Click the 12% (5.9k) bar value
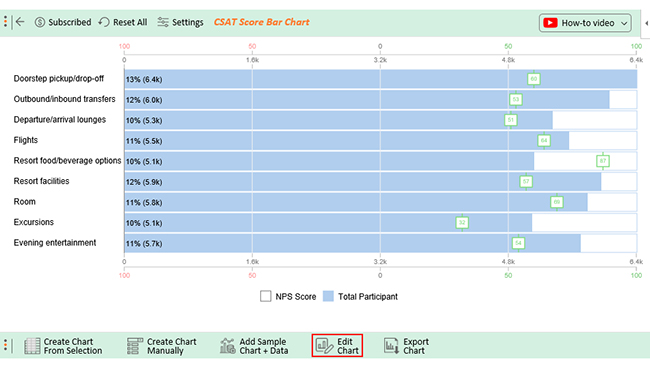The height and width of the screenshot is (368, 650). coord(144,182)
